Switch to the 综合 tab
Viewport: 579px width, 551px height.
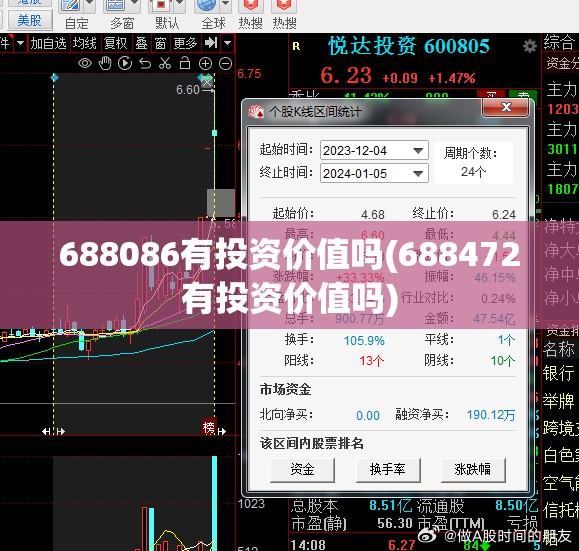559,42
